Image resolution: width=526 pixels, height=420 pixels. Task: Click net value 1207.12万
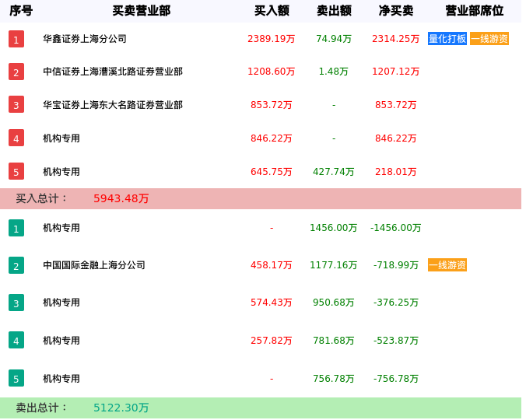click(x=395, y=72)
